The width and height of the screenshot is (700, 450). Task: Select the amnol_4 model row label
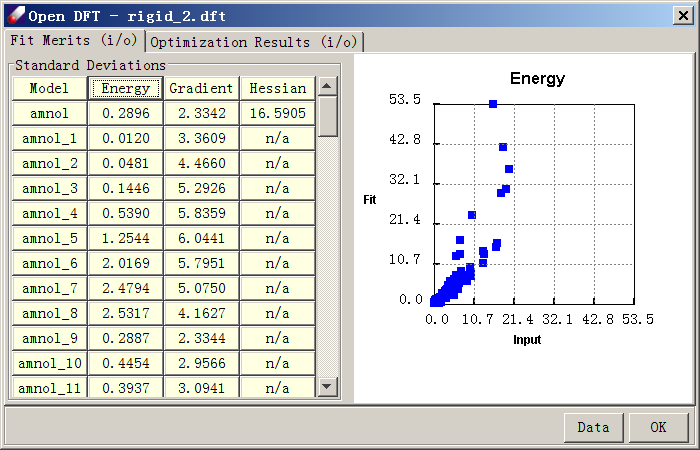(x=49, y=213)
